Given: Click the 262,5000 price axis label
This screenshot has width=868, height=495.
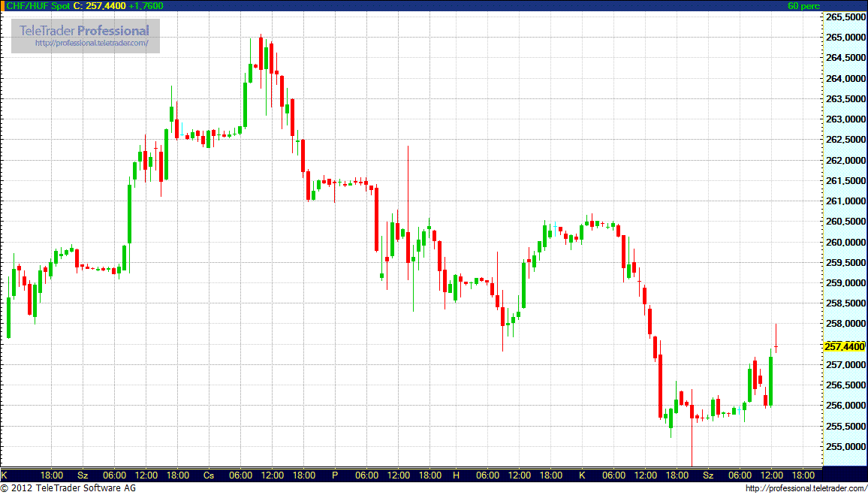Looking at the screenshot, I should coord(846,140).
